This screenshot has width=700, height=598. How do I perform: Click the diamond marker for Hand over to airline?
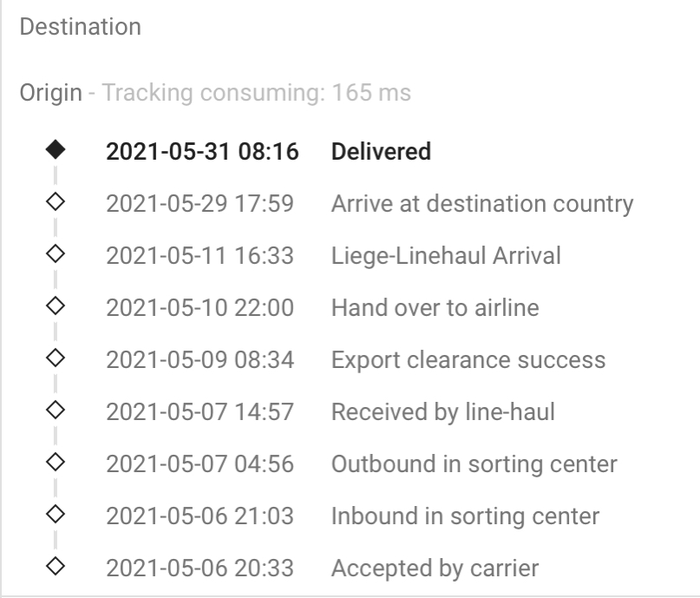coord(56,307)
